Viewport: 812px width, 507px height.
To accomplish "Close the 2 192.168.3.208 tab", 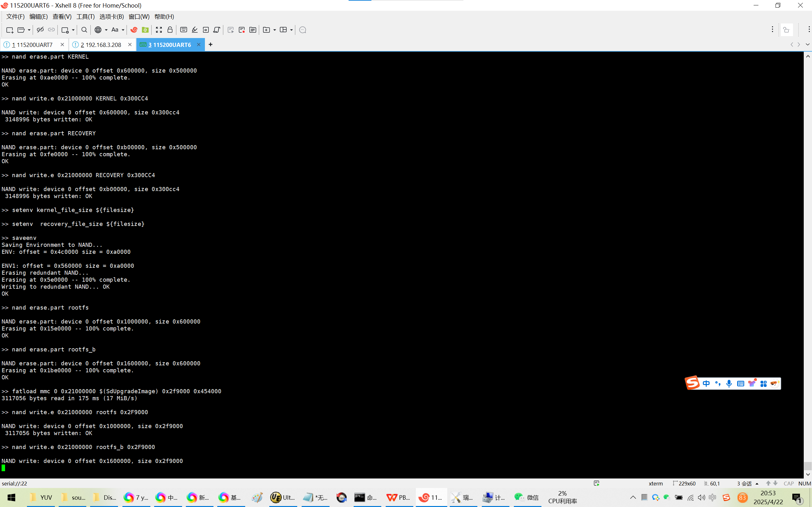I will pos(130,45).
